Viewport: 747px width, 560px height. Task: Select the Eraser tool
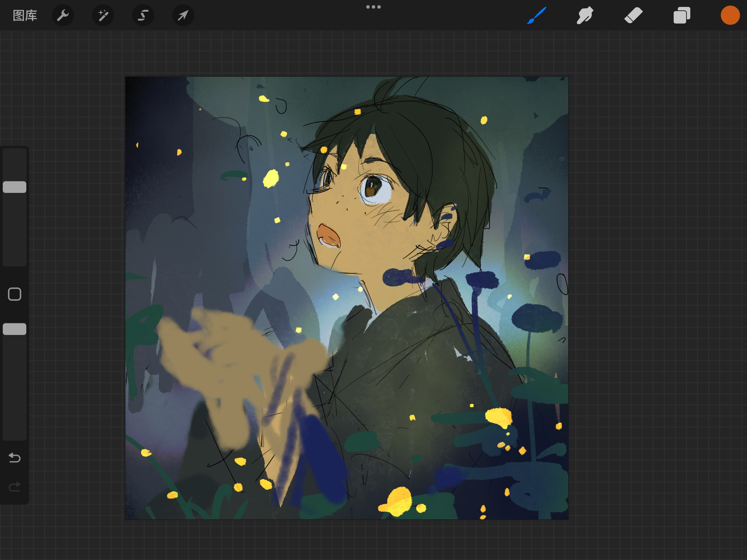pos(634,16)
